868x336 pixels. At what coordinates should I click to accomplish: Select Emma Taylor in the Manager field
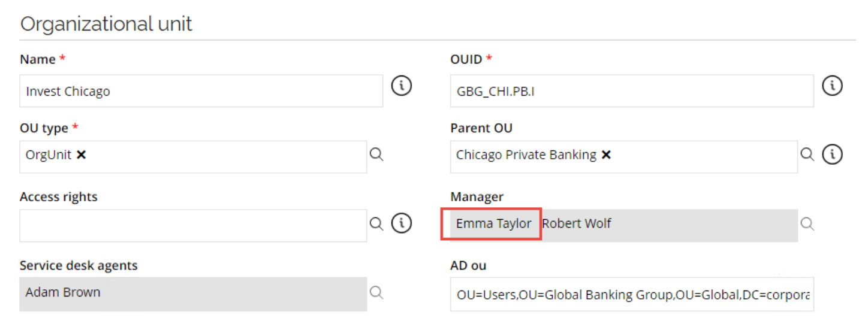[493, 223]
